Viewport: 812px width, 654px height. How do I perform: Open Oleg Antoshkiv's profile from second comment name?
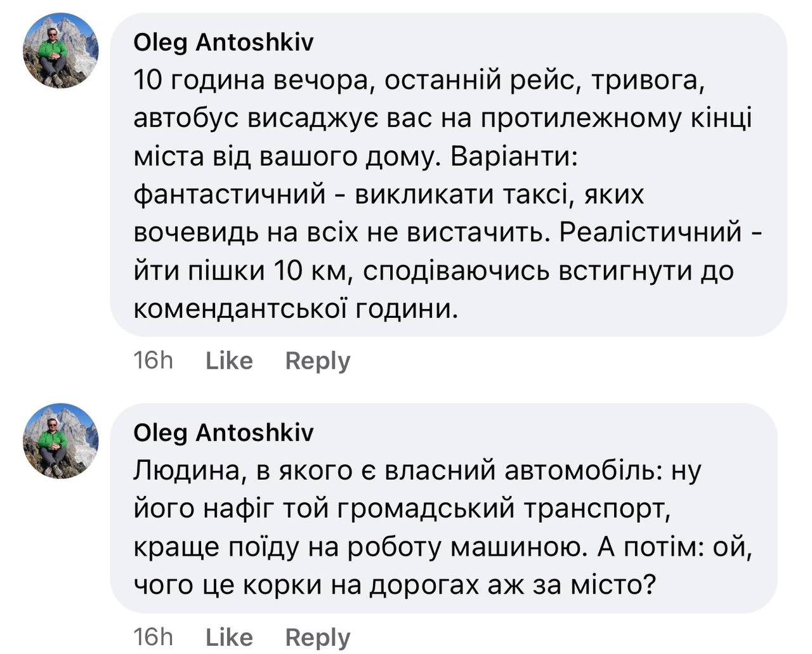point(223,433)
